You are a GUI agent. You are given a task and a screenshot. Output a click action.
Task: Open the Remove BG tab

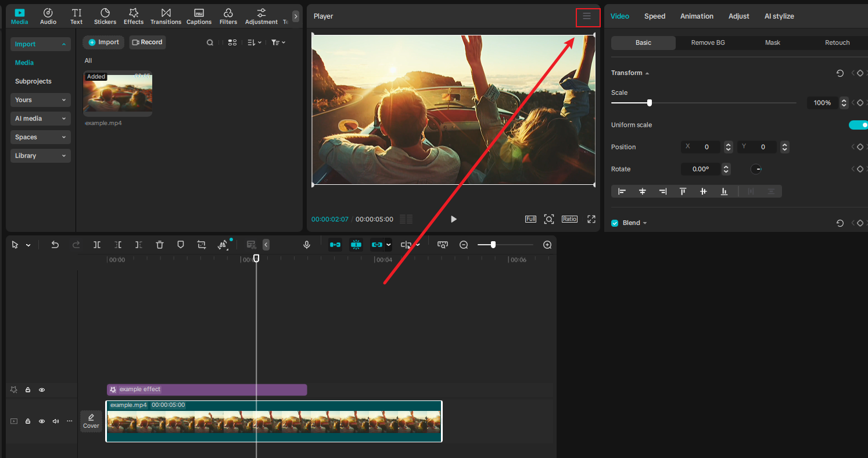pyautogui.click(x=708, y=42)
